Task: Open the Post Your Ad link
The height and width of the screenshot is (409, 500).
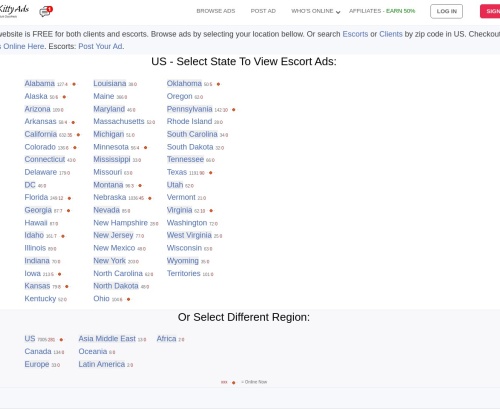Action: (x=101, y=46)
